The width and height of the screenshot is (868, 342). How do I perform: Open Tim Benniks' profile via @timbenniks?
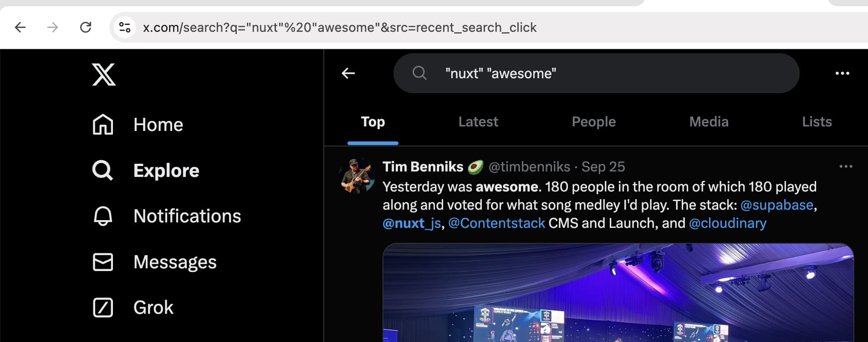click(529, 166)
